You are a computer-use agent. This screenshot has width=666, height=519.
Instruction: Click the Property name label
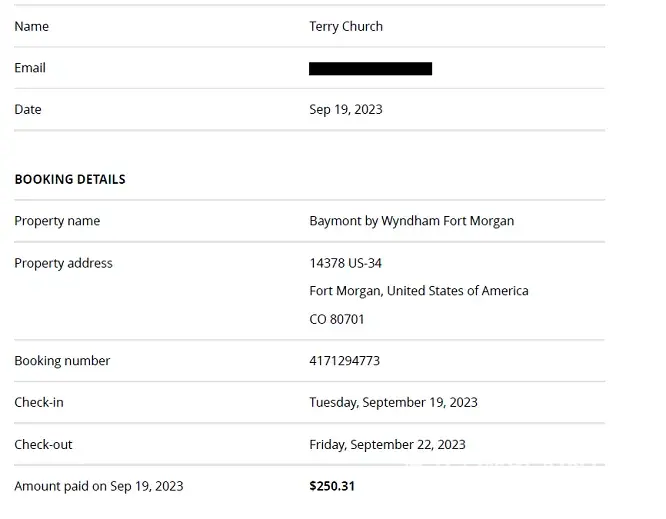point(57,221)
